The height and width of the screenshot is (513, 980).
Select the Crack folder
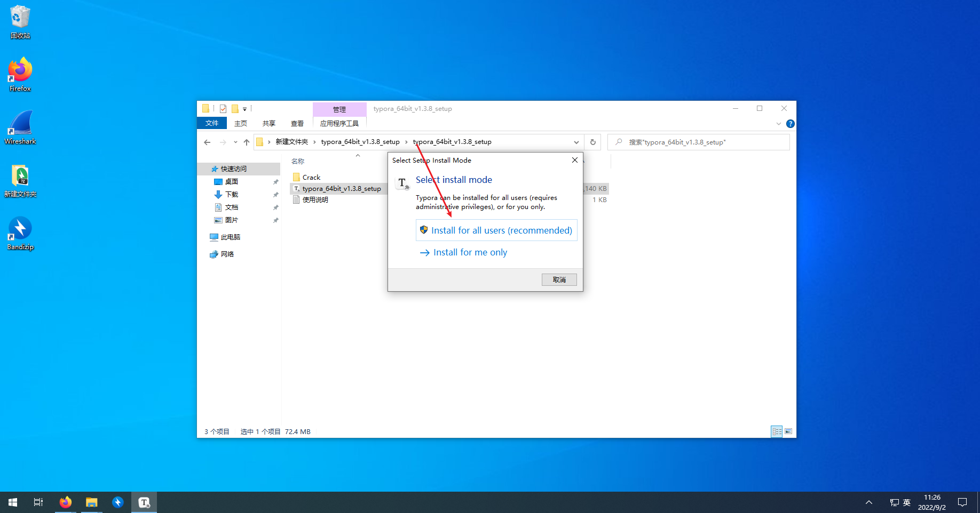click(x=312, y=178)
